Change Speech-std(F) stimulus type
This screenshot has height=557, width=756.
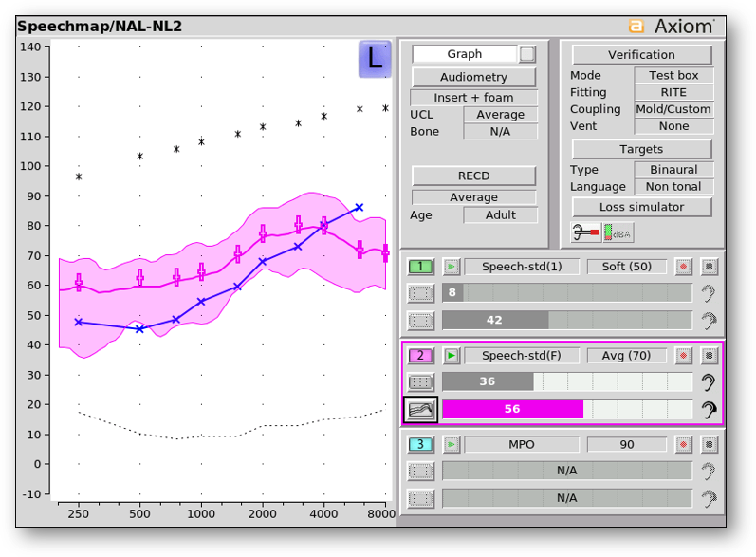(522, 356)
